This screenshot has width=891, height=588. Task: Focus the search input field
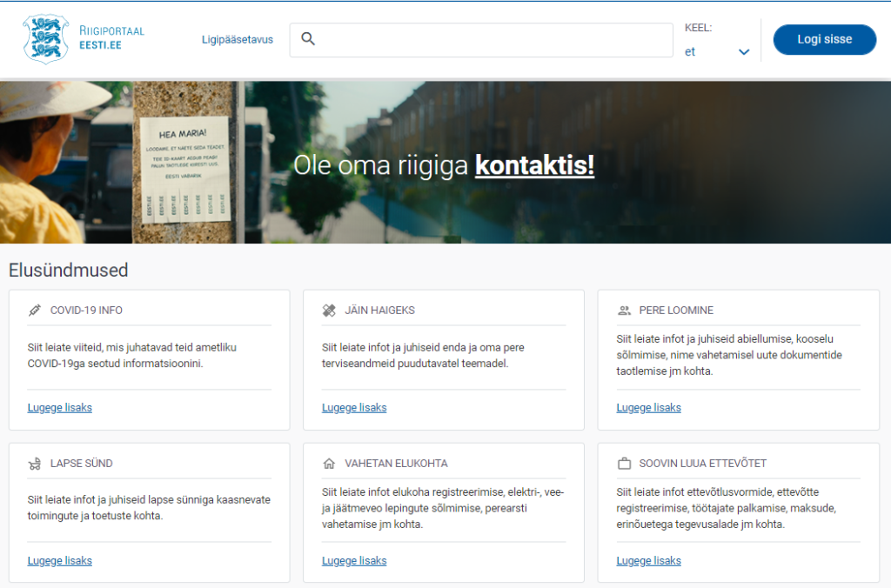481,40
